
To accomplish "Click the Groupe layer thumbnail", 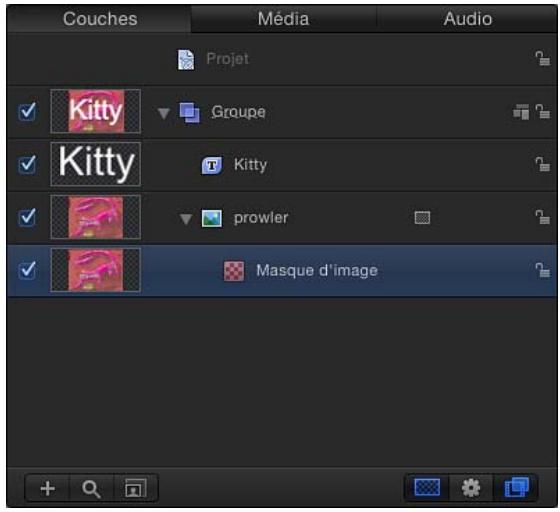I will 96,111.
